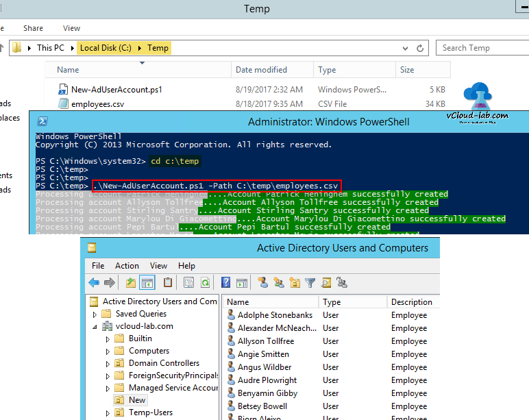
Task: Toggle the Show/Hide Action Pane icon
Action: pyautogui.click(x=242, y=283)
